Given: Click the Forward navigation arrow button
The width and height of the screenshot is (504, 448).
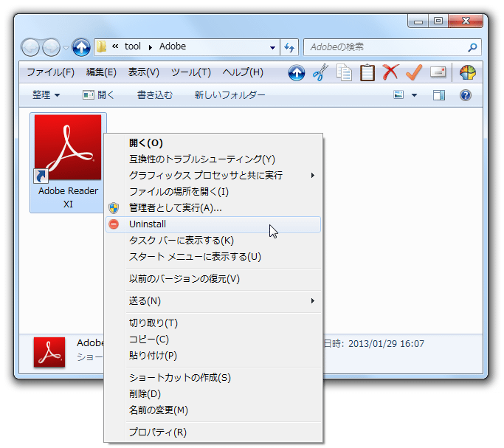Looking at the screenshot, I should point(52,47).
